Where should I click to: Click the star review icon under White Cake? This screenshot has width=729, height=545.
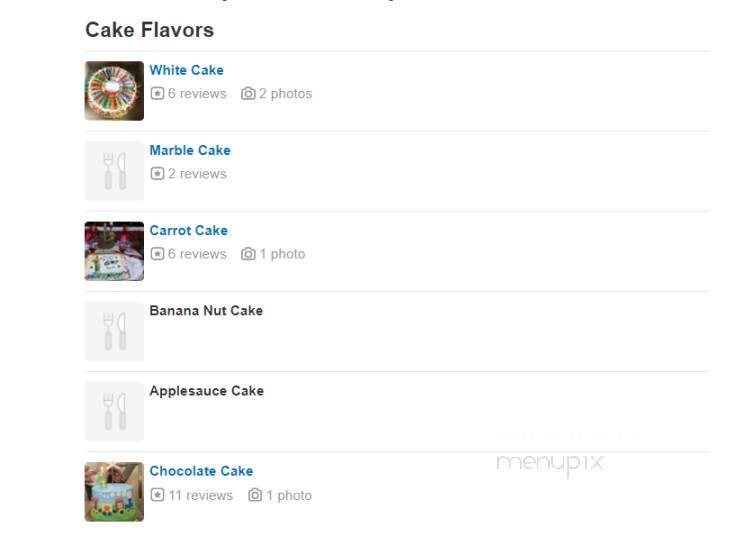tap(157, 93)
